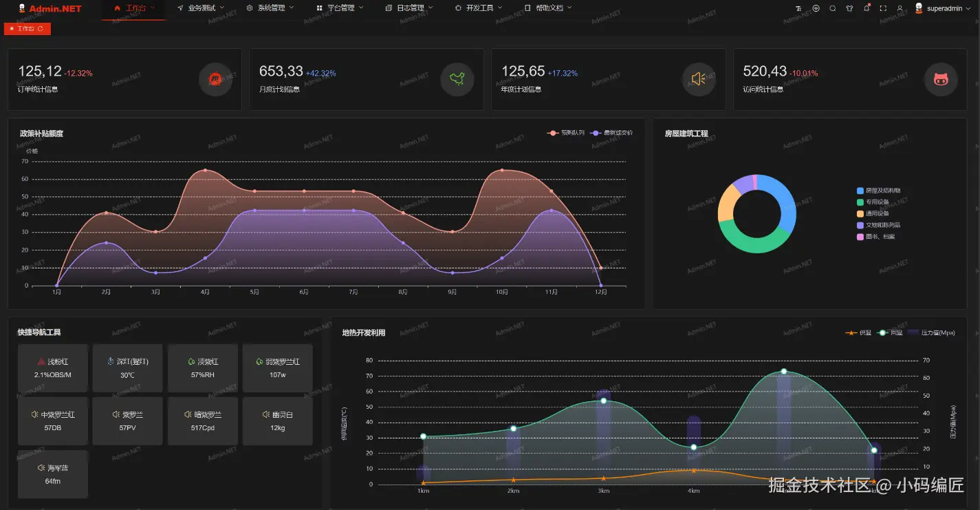Click the Admin.NET logo
Screen dimensions: 980x510
pyautogui.click(x=50, y=8)
